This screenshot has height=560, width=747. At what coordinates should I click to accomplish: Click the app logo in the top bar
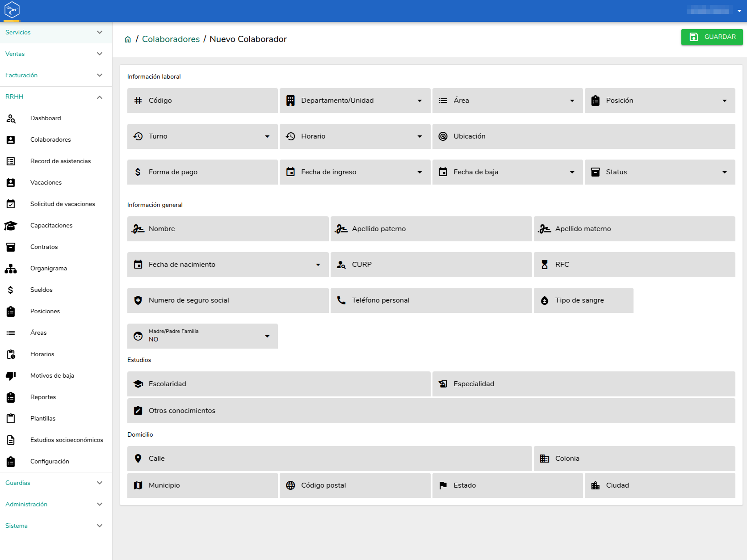click(12, 9)
